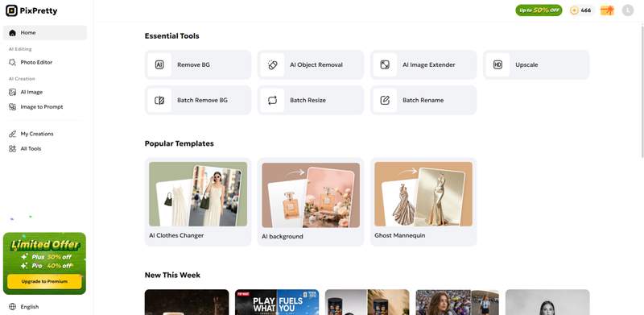Open the gift box icon

point(607,10)
